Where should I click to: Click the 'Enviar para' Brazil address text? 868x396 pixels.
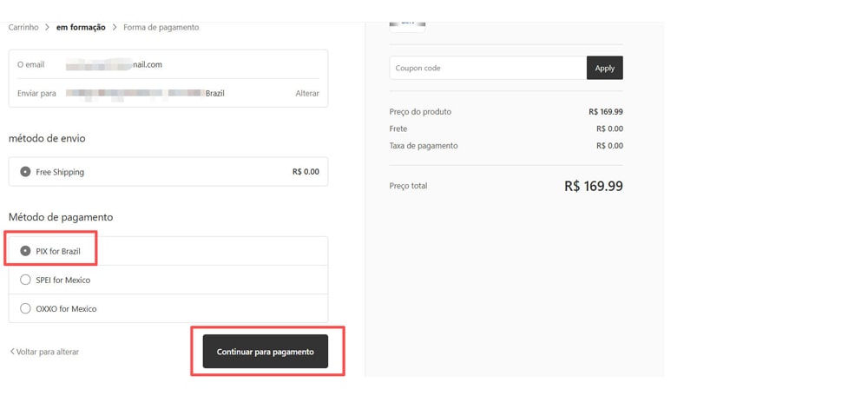[x=145, y=93]
